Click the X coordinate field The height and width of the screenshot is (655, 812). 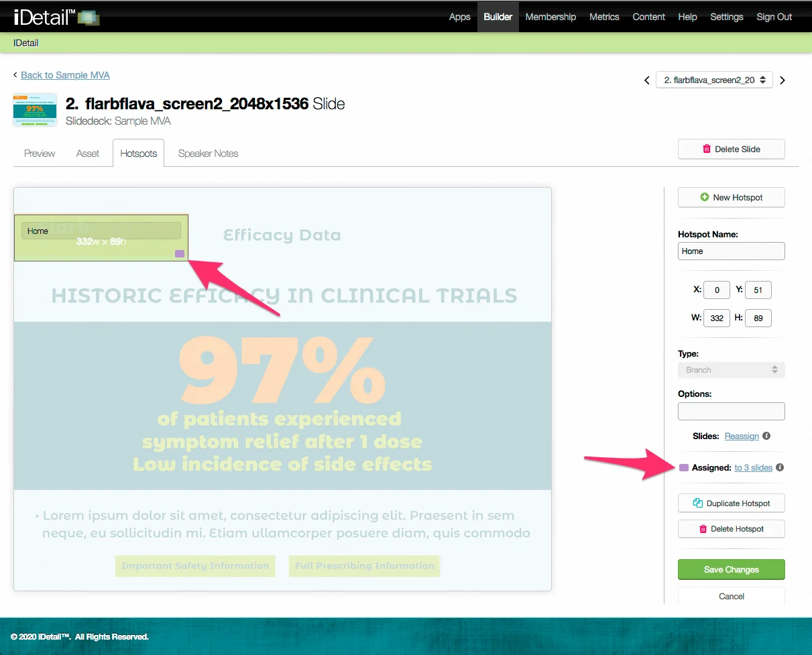tap(717, 290)
